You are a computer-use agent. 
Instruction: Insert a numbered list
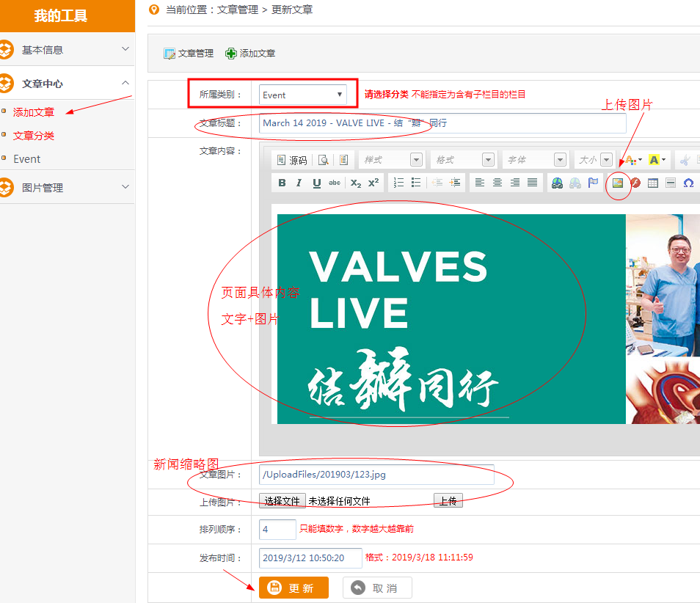[398, 183]
